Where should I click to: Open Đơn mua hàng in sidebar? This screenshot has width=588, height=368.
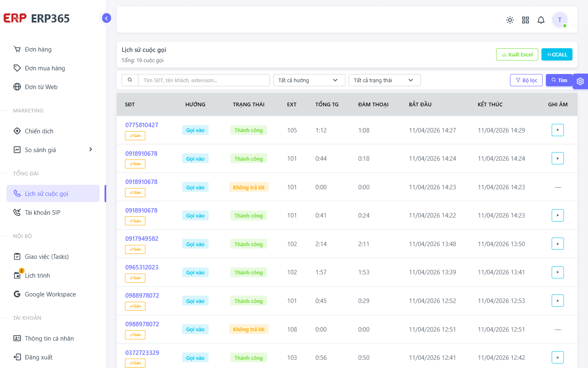(53, 68)
